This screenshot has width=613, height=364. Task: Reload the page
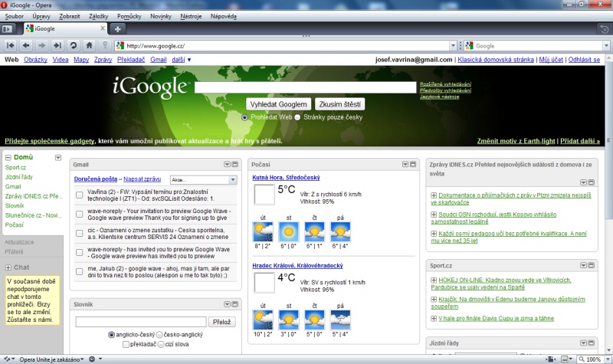tap(73, 46)
